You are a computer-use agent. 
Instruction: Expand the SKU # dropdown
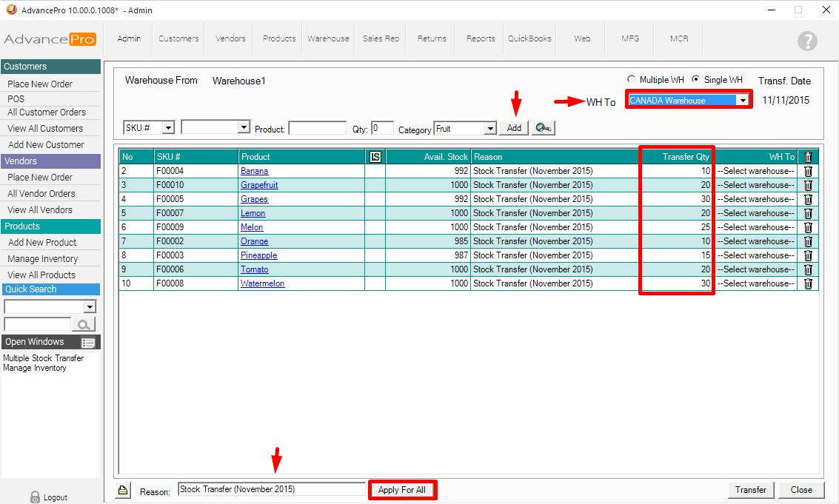click(x=168, y=128)
